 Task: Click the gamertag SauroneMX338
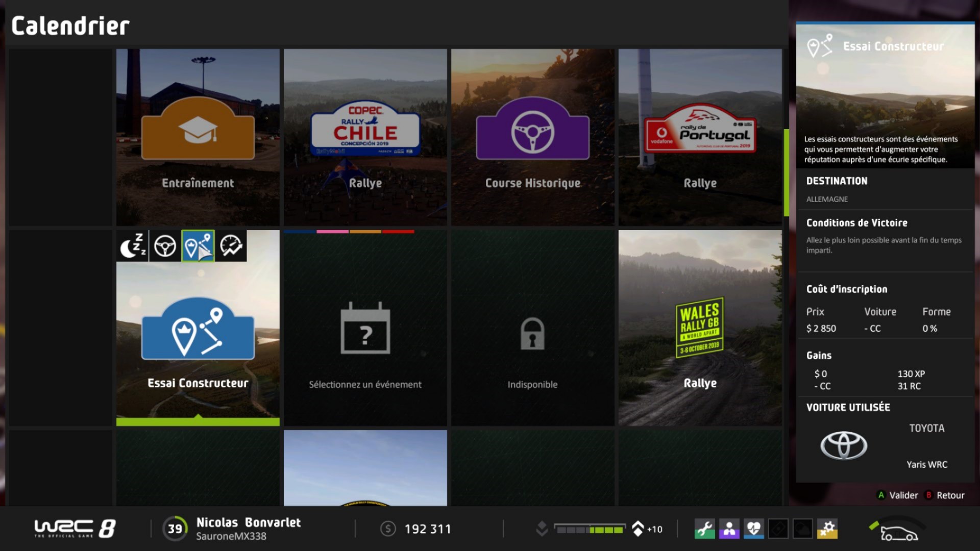click(x=231, y=536)
